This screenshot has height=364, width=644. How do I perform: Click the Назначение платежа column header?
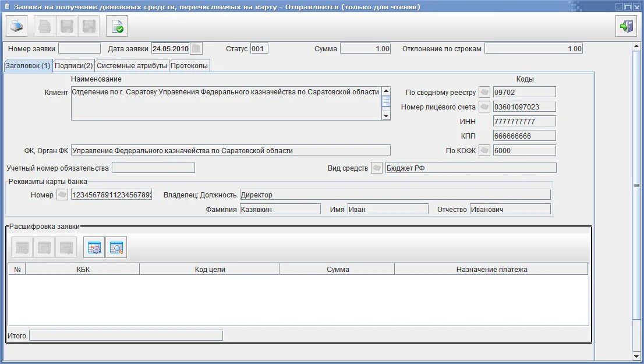[491, 270]
